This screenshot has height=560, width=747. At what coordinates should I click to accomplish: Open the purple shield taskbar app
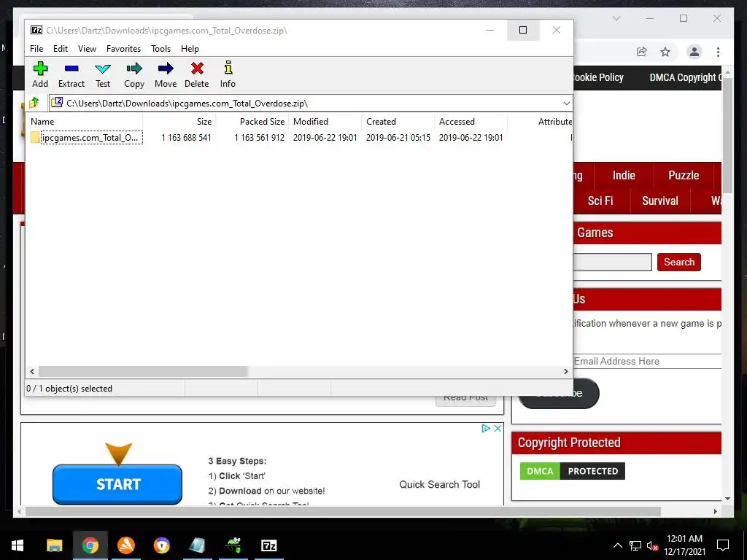[x=161, y=545]
